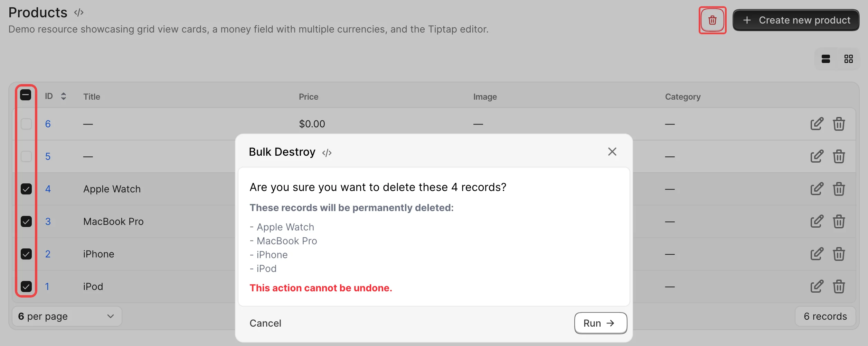The image size is (868, 346).
Task: Click the $0.00 price cell
Action: pos(312,124)
